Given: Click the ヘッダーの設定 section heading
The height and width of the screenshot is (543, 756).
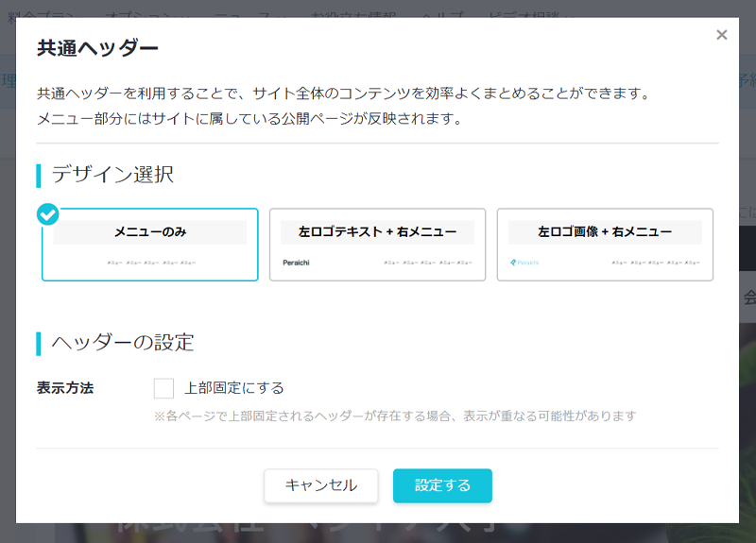Looking at the screenshot, I should [x=123, y=342].
